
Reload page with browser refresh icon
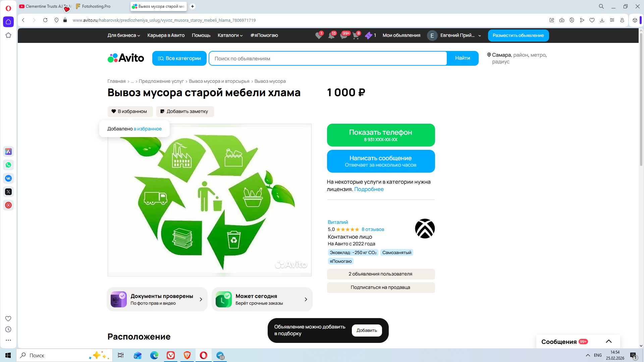click(x=45, y=20)
